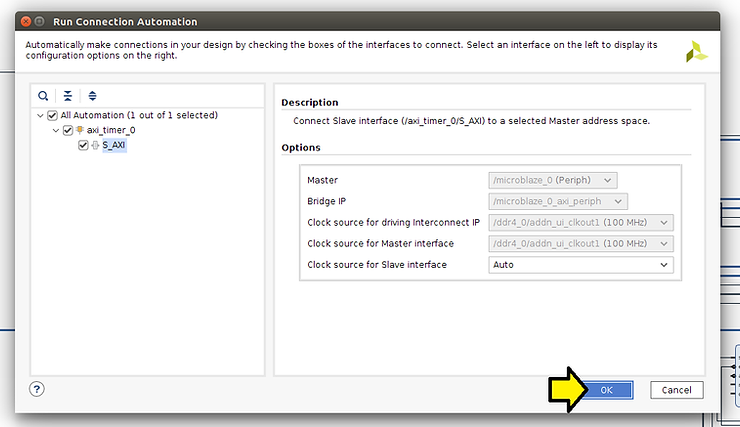Screen dimensions: 740x427
Task: Click the OK button
Action: (x=606, y=390)
